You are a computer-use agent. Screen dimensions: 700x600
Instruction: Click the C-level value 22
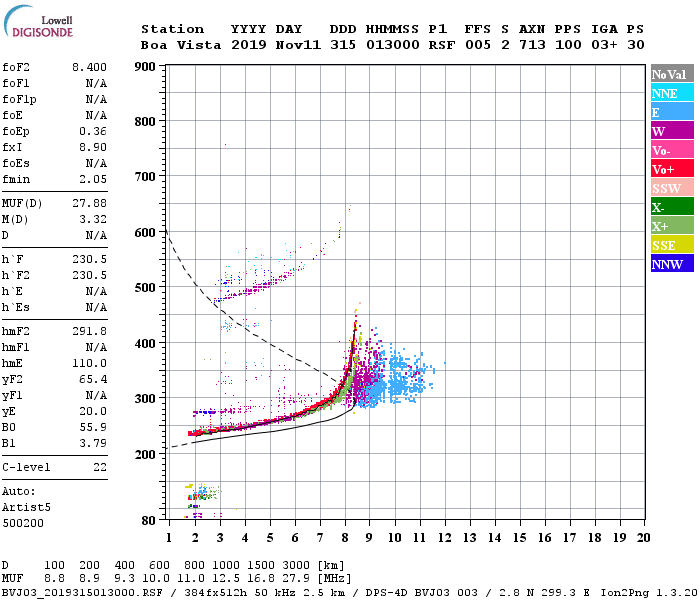coord(100,467)
